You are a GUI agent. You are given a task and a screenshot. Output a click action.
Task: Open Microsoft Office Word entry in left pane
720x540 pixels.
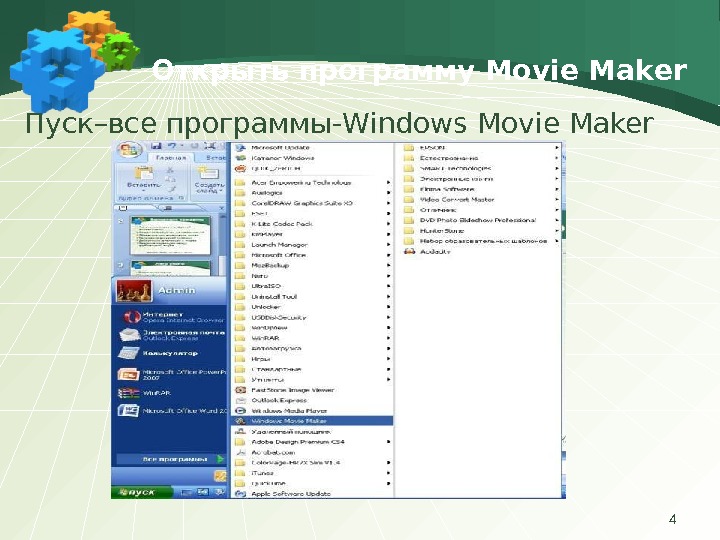pyautogui.click(x=174, y=411)
